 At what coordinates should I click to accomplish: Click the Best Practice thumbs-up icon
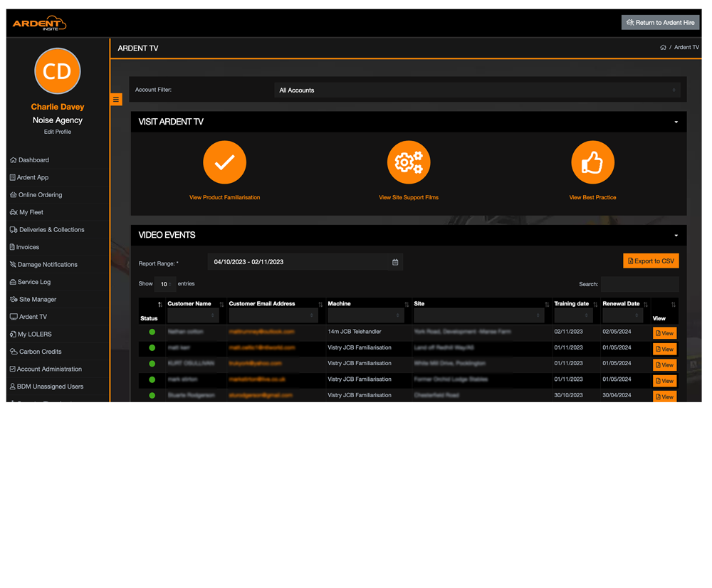click(592, 162)
